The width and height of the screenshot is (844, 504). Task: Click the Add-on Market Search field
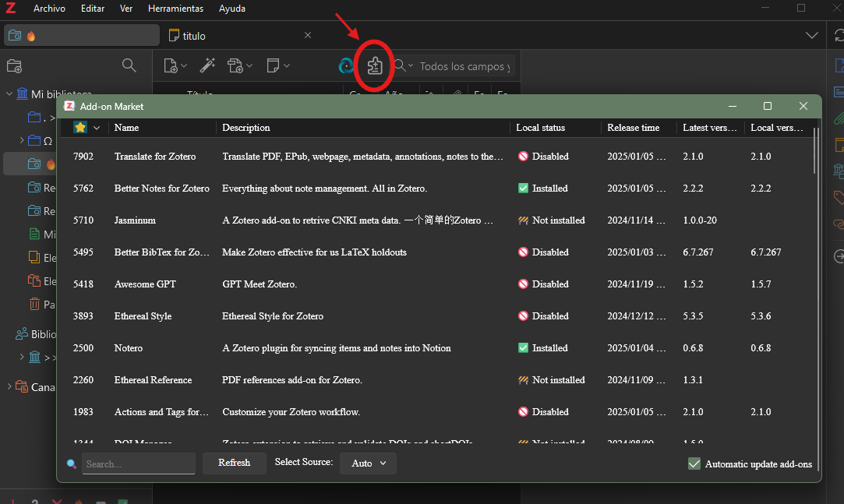click(139, 463)
